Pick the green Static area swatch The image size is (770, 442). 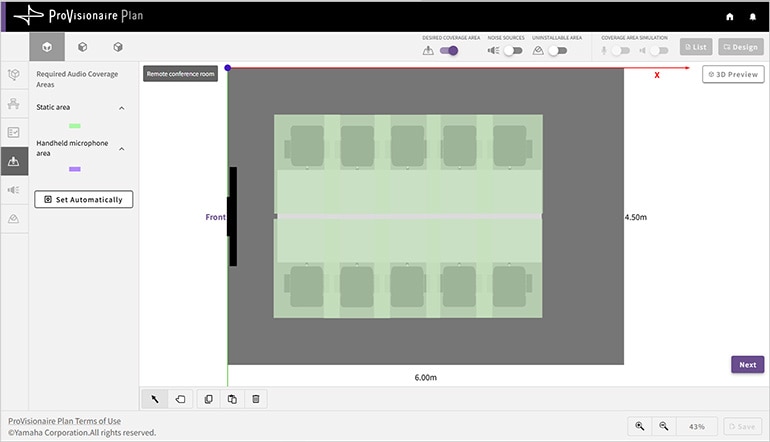(74, 126)
